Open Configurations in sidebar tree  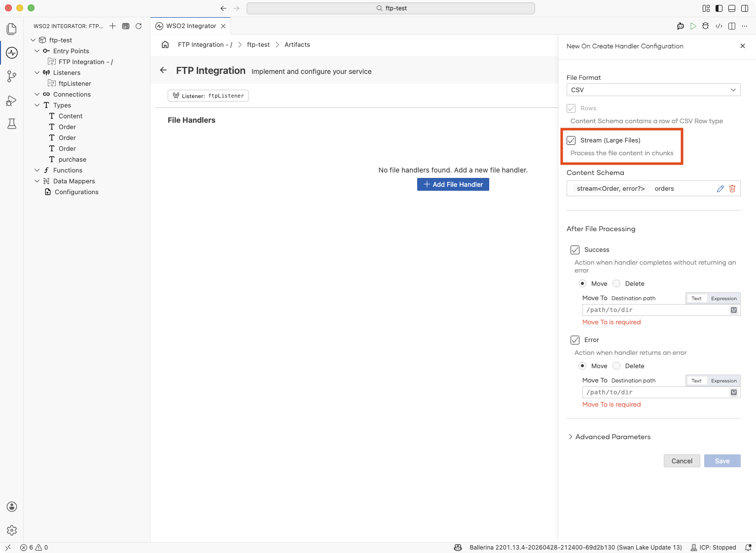point(76,192)
